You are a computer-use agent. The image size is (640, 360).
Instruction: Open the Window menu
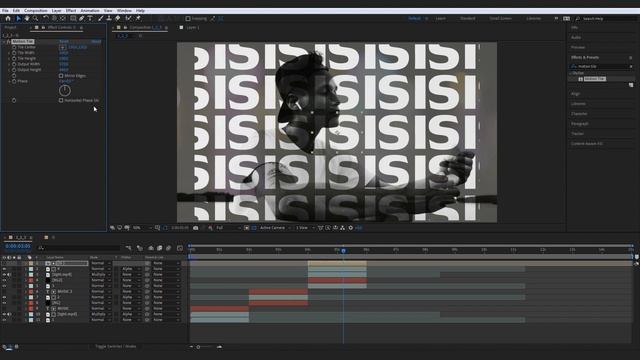tap(124, 11)
